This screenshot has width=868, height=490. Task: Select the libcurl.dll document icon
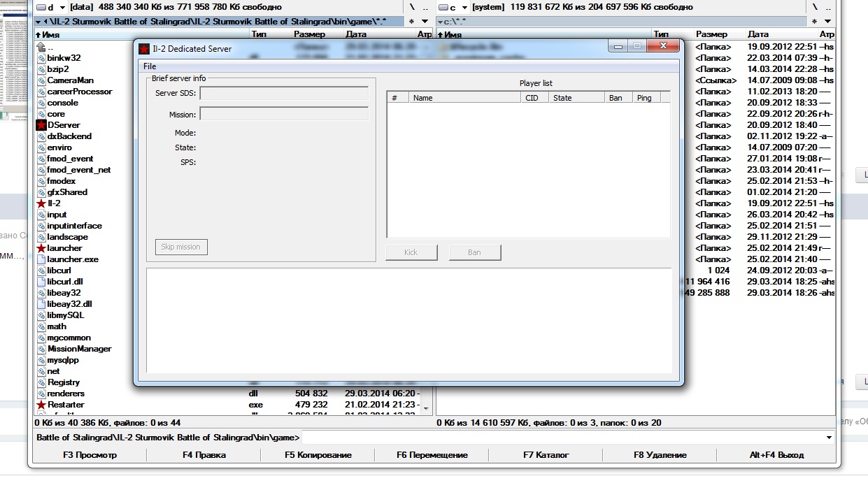click(x=41, y=282)
